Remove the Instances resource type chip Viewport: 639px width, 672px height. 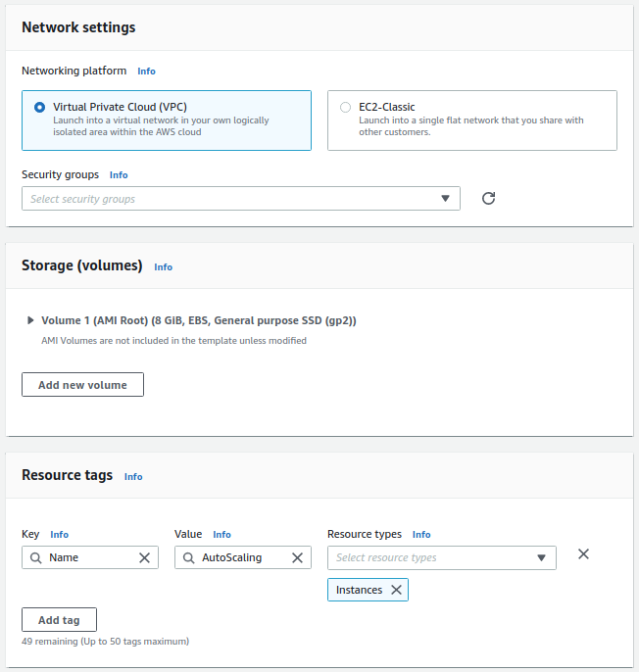tap(396, 590)
